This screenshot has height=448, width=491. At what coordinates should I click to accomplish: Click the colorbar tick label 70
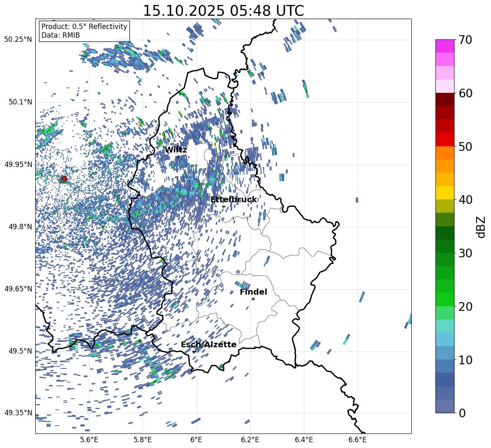click(x=465, y=40)
